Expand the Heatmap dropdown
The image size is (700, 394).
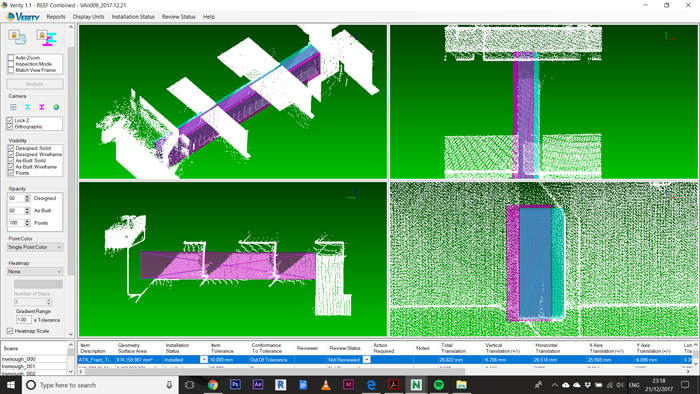35,271
